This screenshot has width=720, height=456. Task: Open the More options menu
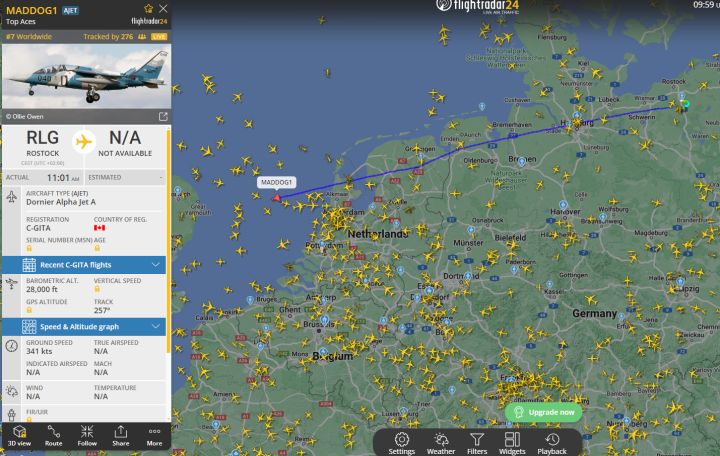pos(154,436)
